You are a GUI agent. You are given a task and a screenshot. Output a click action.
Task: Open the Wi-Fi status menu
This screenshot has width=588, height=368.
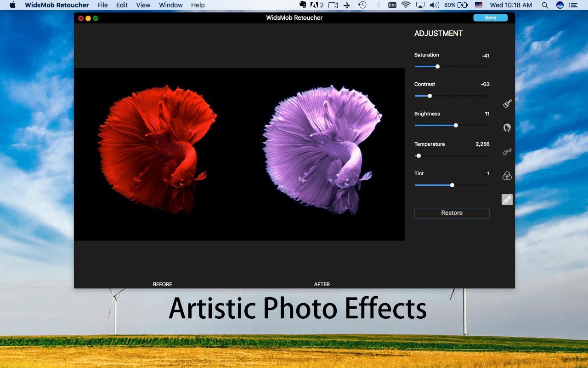tap(406, 5)
